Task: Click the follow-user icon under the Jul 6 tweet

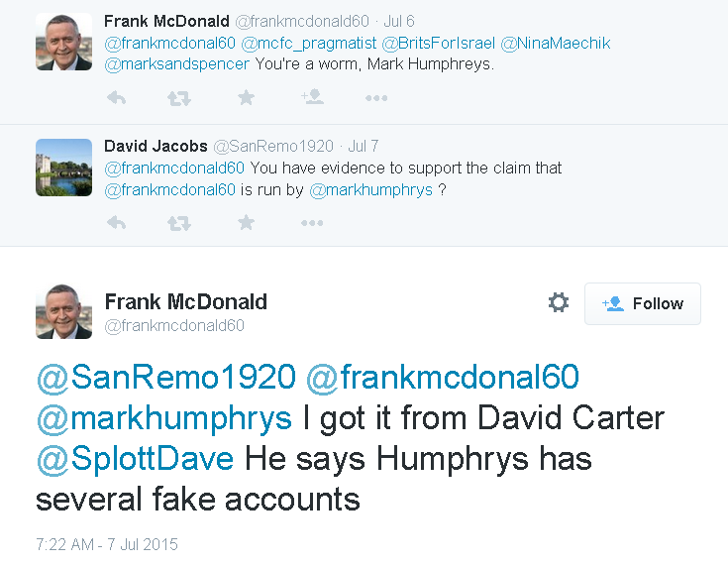Action: (312, 97)
